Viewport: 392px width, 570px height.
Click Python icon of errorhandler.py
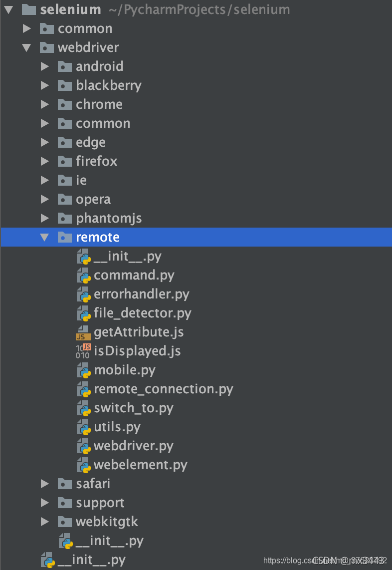coord(84,294)
